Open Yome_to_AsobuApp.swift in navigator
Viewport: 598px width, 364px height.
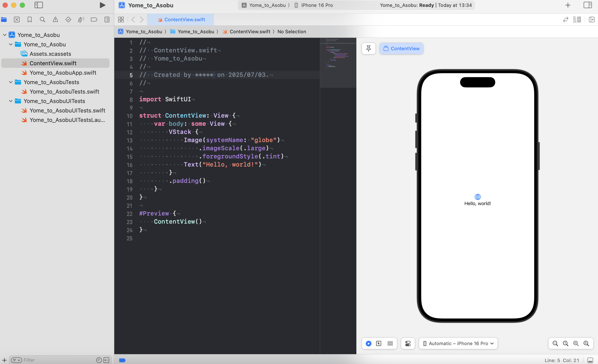pos(63,73)
